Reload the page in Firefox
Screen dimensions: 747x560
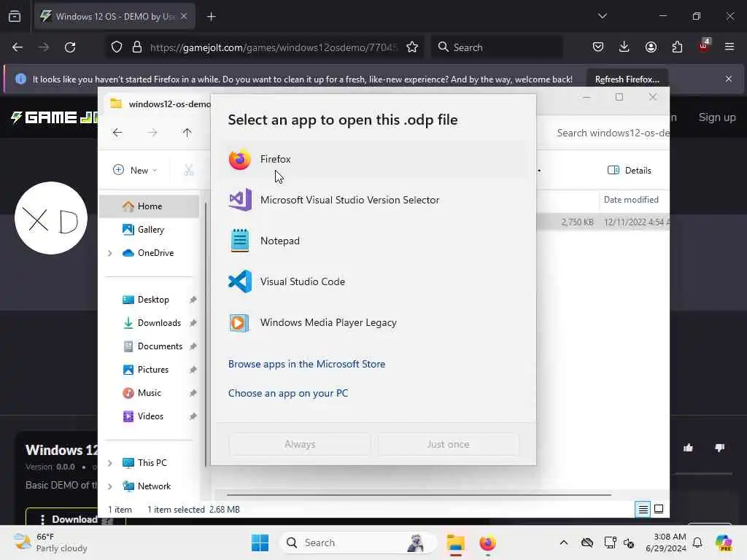pyautogui.click(x=70, y=47)
